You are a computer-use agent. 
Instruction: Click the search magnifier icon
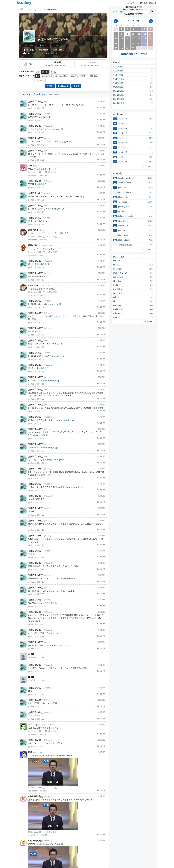[152, 11]
